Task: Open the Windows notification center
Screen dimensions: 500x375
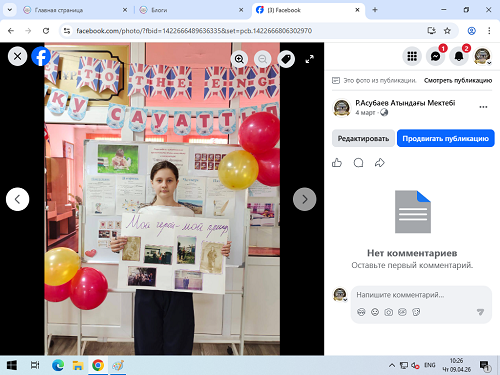Action: (484, 365)
